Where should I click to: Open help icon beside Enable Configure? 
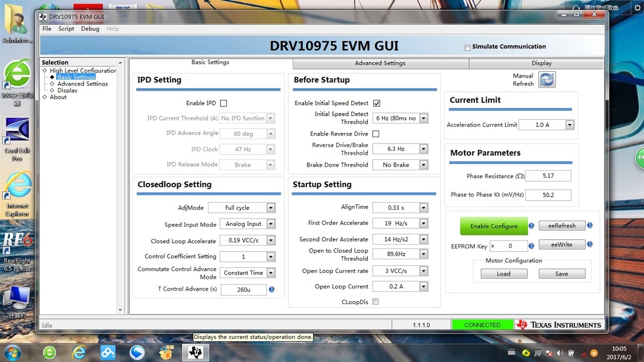coord(531,226)
